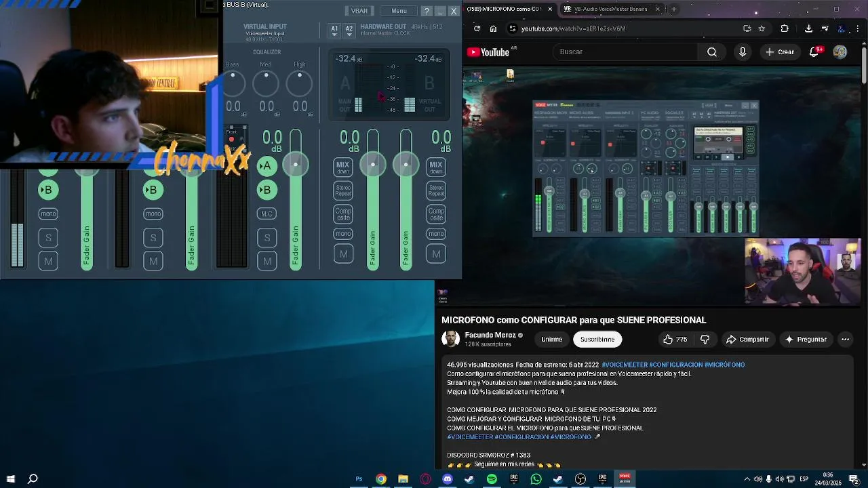868x488 pixels.
Task: Open the browser downloads icon
Action: [x=808, y=28]
